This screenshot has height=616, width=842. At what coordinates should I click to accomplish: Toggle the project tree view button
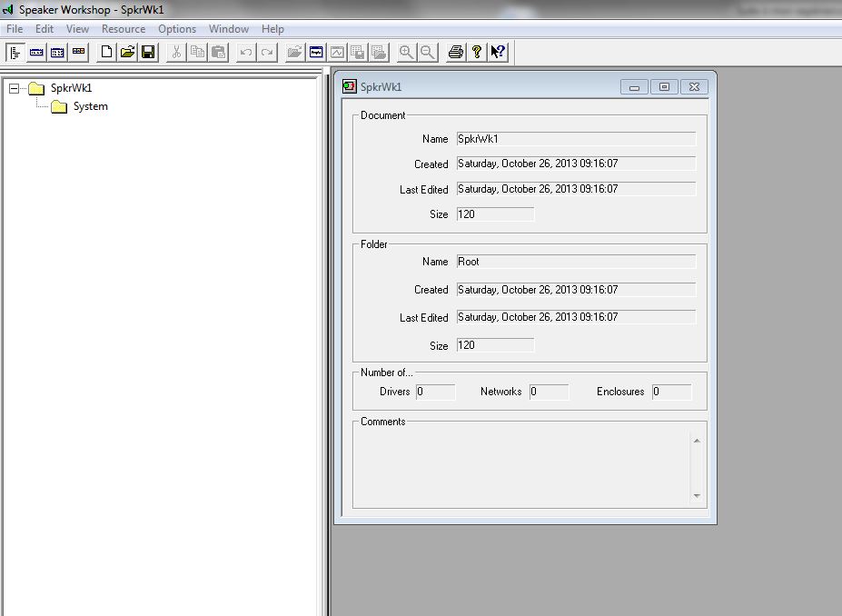[x=15, y=52]
